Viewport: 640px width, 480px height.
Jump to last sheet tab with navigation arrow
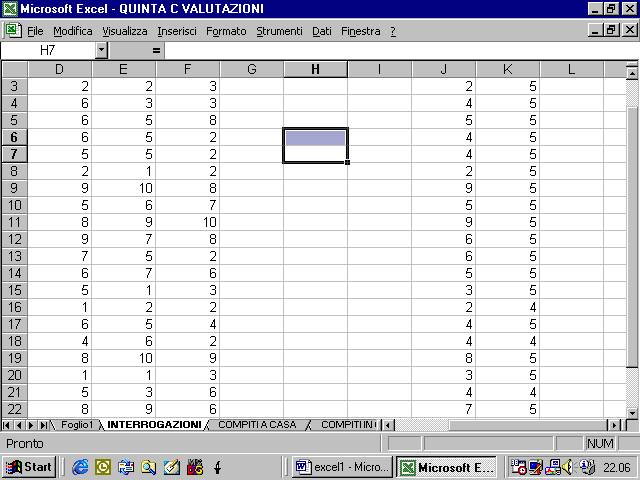(43, 425)
